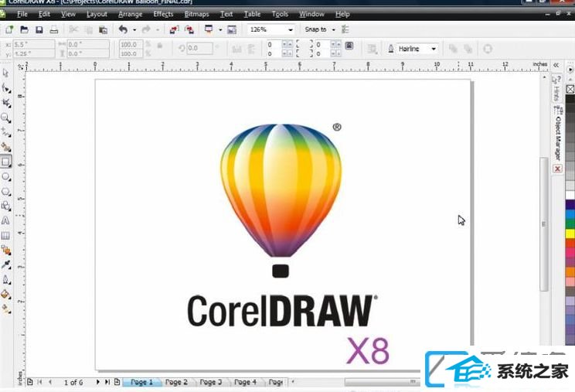The image size is (575, 392).
Task: Select the Freehand tool
Action: pos(6,132)
